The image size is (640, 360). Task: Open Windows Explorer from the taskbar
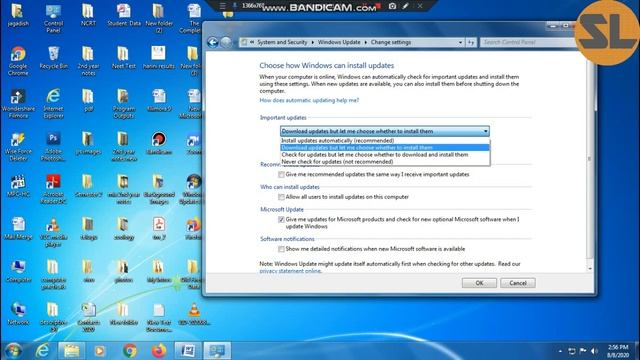click(71, 351)
